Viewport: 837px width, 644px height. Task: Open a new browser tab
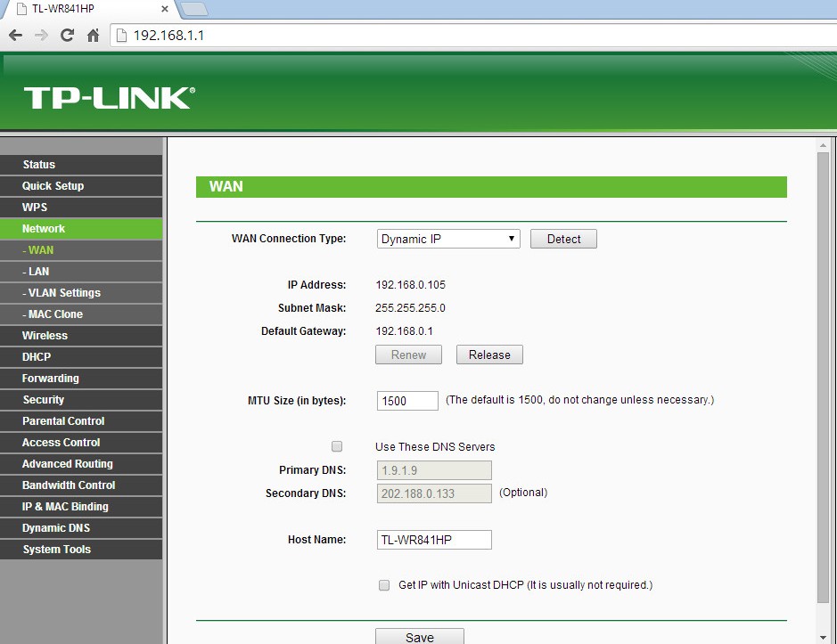(193, 9)
